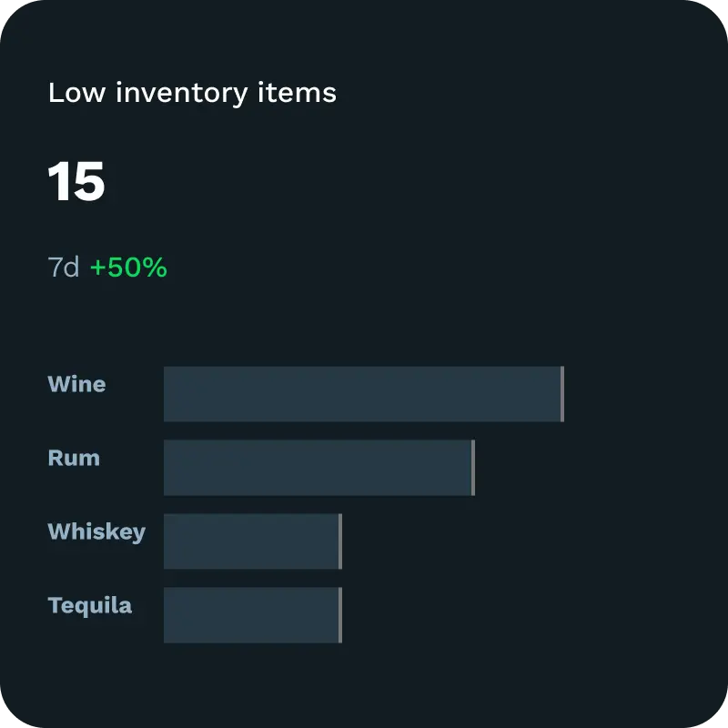Viewport: 728px width, 728px height.
Task: Click empty space right of the Whiskey bar
Action: point(510,541)
